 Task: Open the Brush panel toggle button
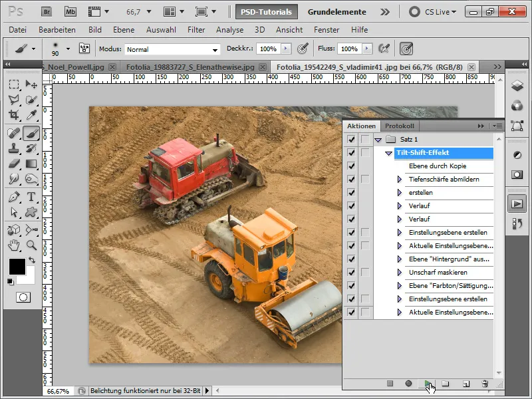click(x=84, y=48)
